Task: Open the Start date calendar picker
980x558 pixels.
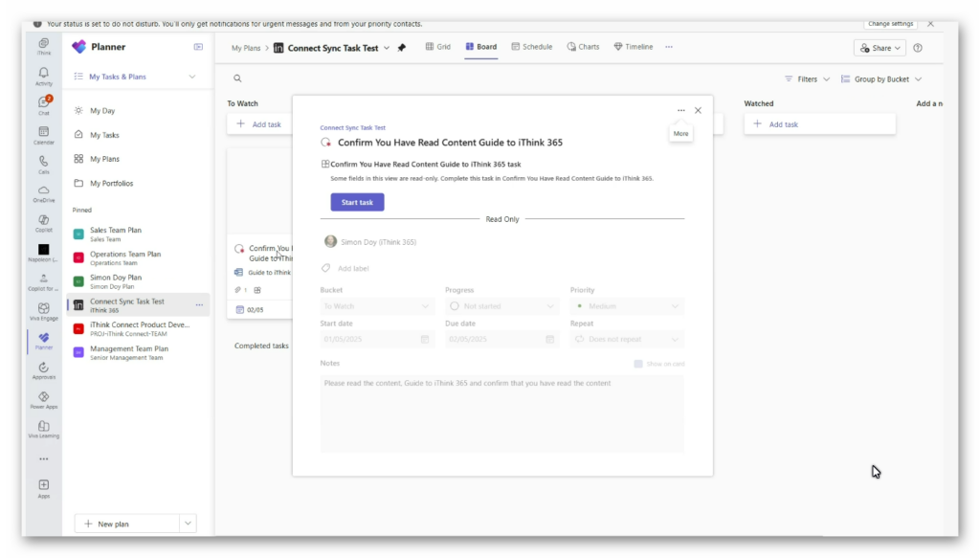Action: click(425, 340)
